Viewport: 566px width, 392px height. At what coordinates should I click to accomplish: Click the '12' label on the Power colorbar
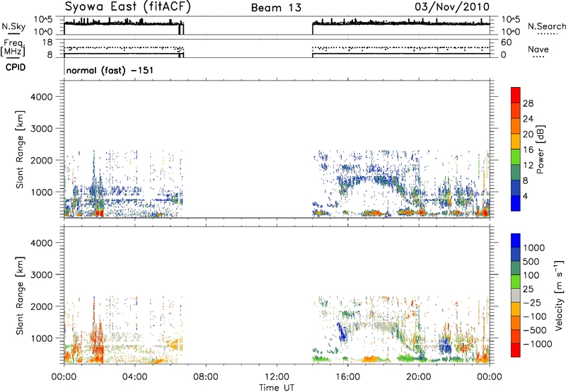click(x=528, y=166)
